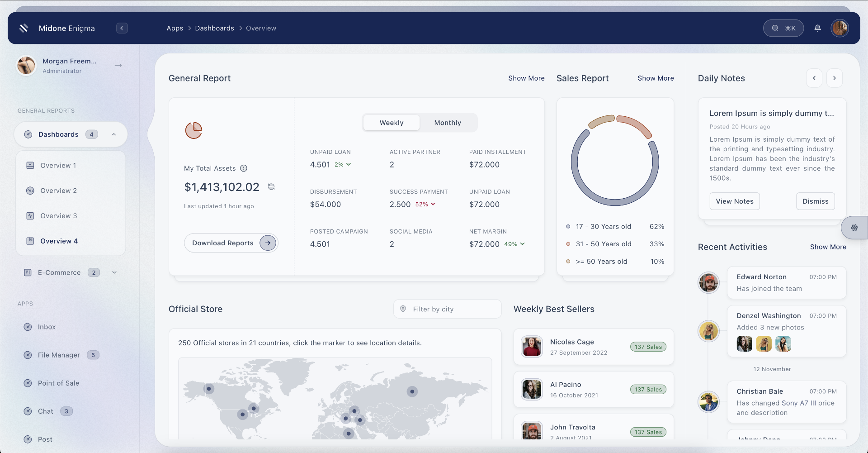Expand the E-Commerce menu
868x453 pixels.
coord(113,272)
